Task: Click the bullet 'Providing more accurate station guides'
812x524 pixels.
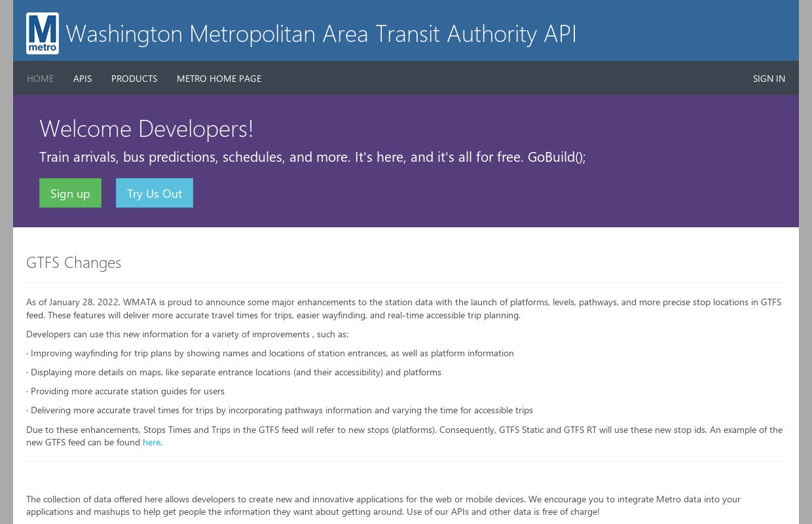Action: click(125, 391)
